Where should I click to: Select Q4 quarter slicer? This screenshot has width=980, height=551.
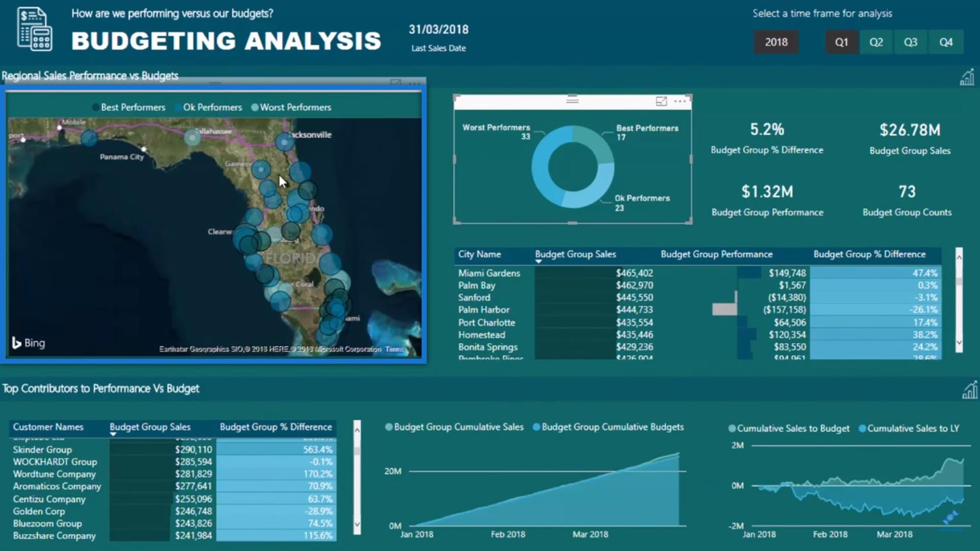click(x=946, y=42)
